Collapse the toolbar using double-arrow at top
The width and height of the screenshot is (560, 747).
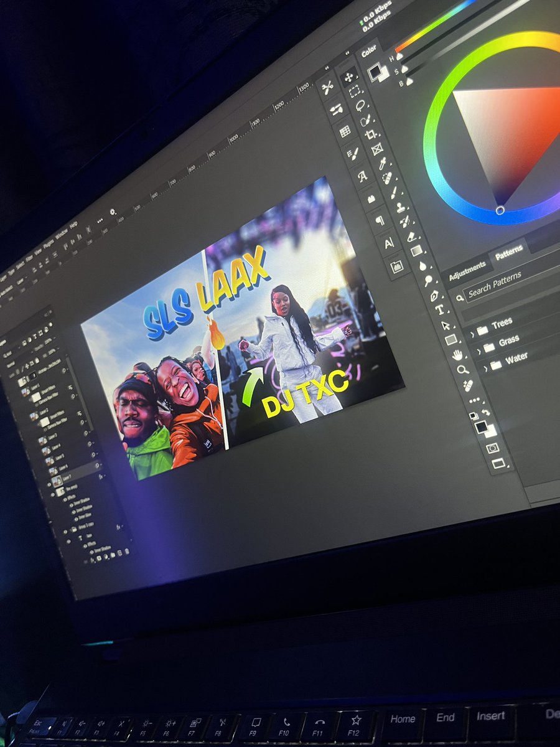tap(347, 53)
